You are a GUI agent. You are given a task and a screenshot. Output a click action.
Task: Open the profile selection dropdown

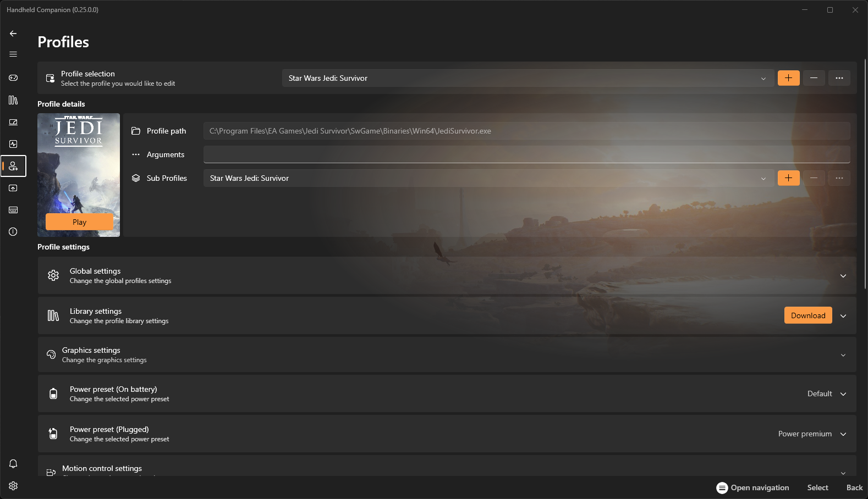(528, 78)
